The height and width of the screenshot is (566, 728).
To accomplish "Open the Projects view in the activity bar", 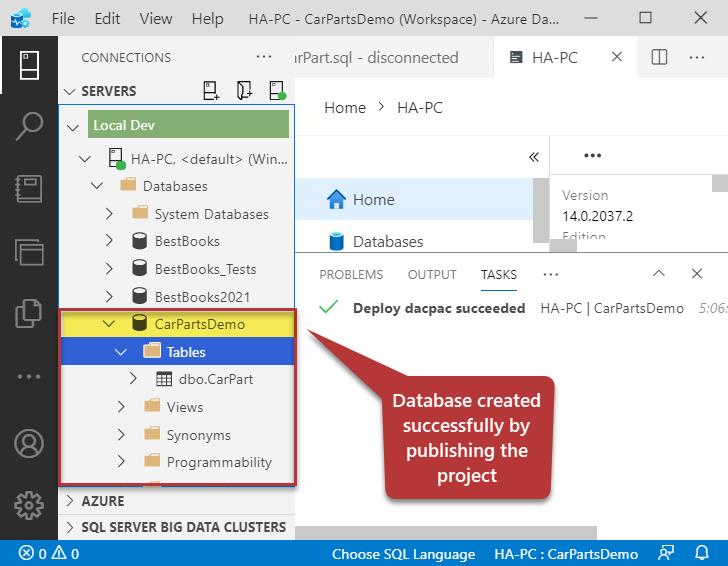I will coord(29,252).
